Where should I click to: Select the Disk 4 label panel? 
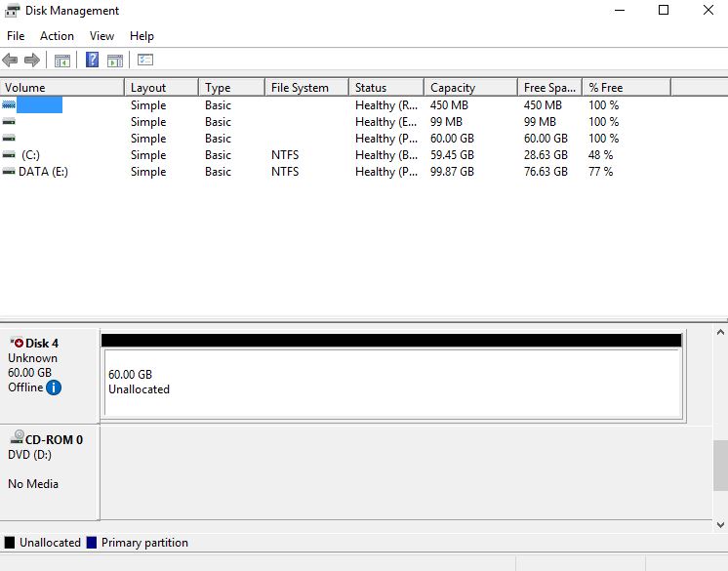[x=49, y=376]
